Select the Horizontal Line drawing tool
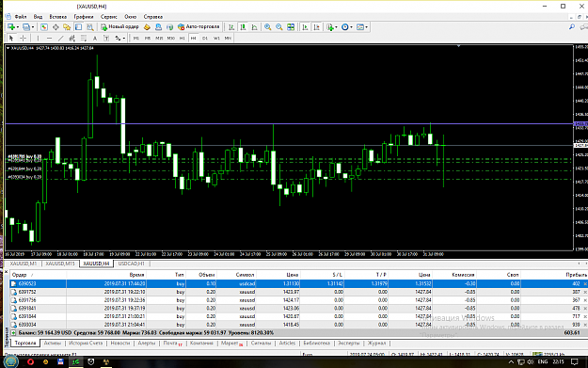The height and width of the screenshot is (368, 588). tap(49, 38)
